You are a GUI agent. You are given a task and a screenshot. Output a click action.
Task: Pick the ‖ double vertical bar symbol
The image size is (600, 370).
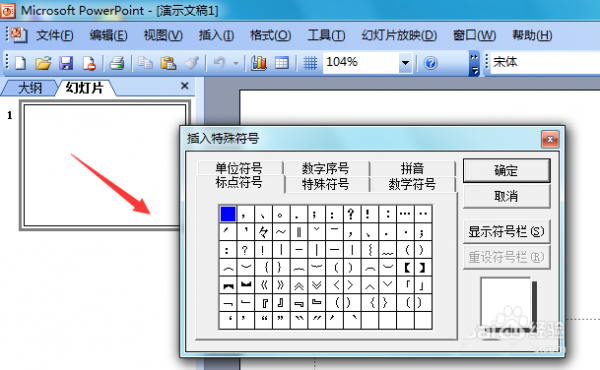tap(299, 231)
